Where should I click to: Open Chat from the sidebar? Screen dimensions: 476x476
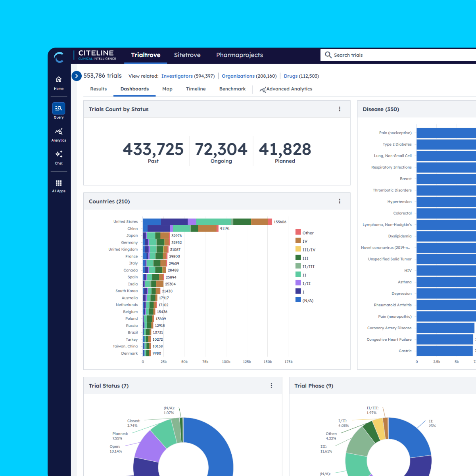point(59,157)
